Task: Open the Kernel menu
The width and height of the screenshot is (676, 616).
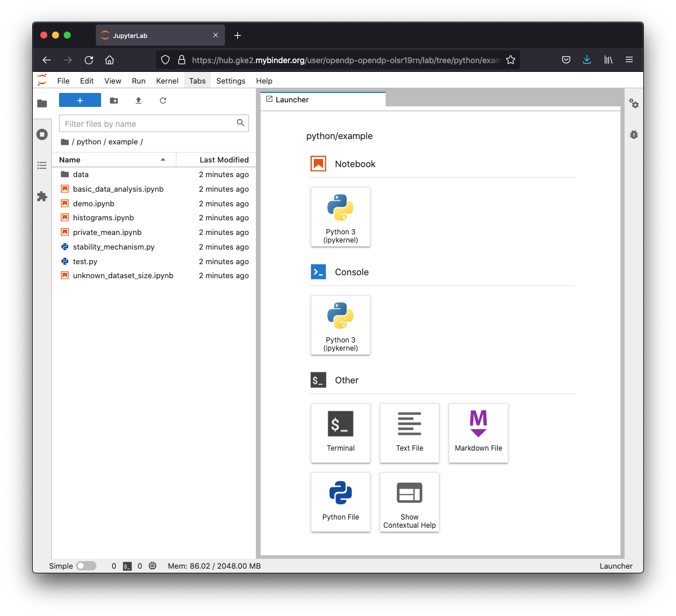Action: [167, 81]
